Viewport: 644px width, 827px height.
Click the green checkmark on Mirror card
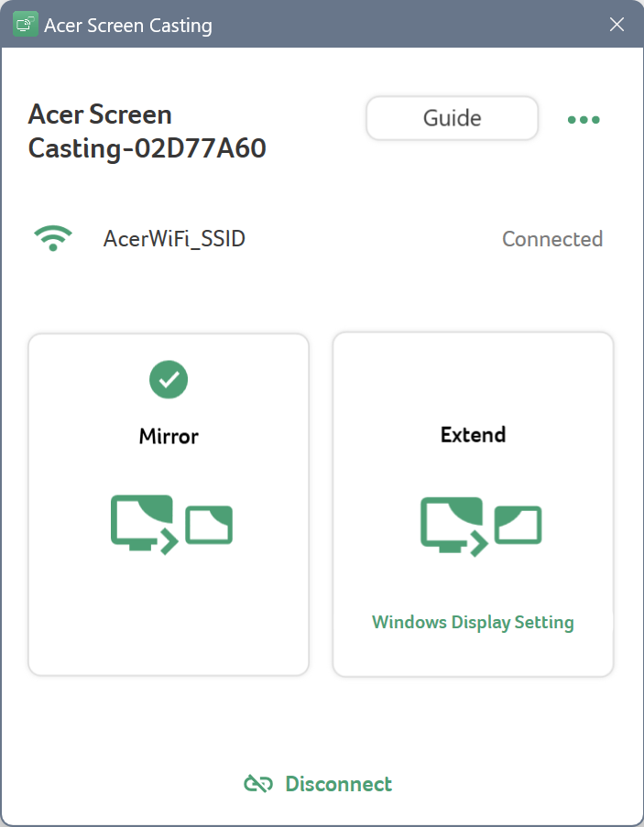click(x=169, y=379)
